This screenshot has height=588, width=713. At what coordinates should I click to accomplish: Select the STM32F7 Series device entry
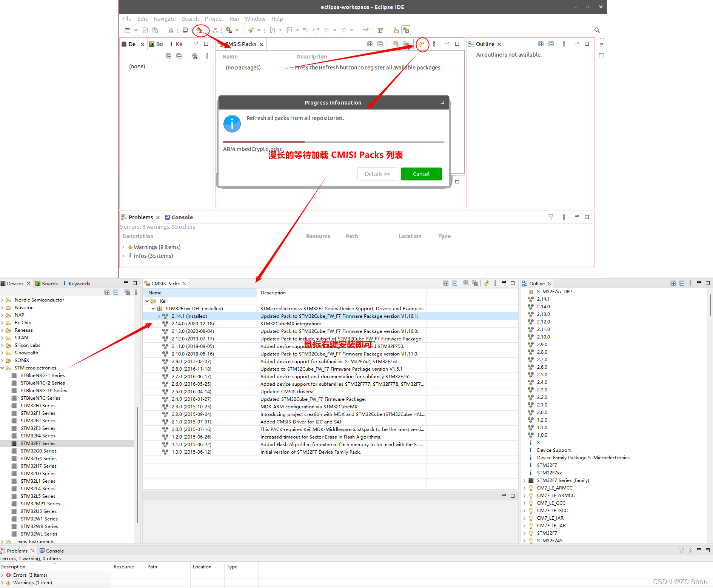pos(38,443)
